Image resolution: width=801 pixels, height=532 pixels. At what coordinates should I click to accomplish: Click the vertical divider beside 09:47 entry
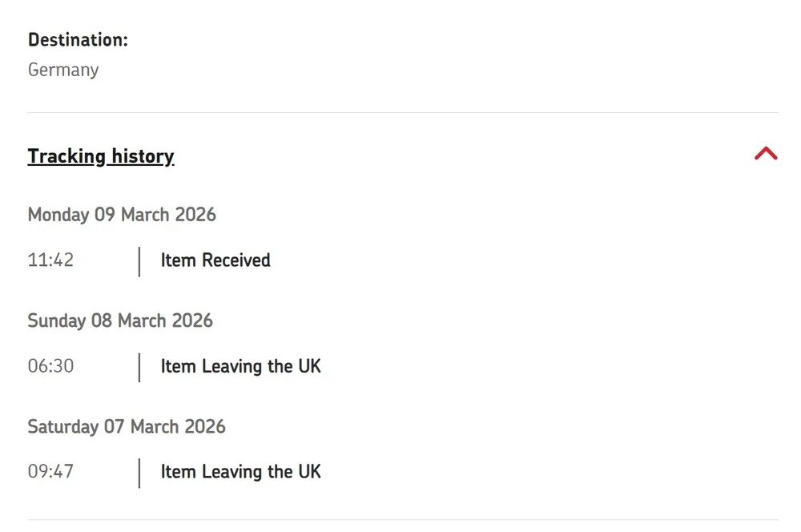coord(139,473)
